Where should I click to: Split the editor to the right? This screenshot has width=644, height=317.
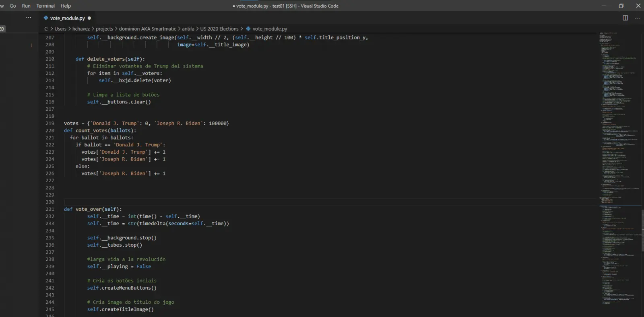coord(625,18)
